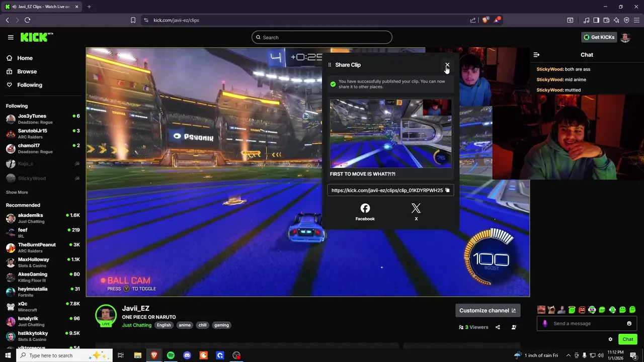Share the clip to X
Image resolution: width=644 pixels, height=362 pixels.
[416, 212]
